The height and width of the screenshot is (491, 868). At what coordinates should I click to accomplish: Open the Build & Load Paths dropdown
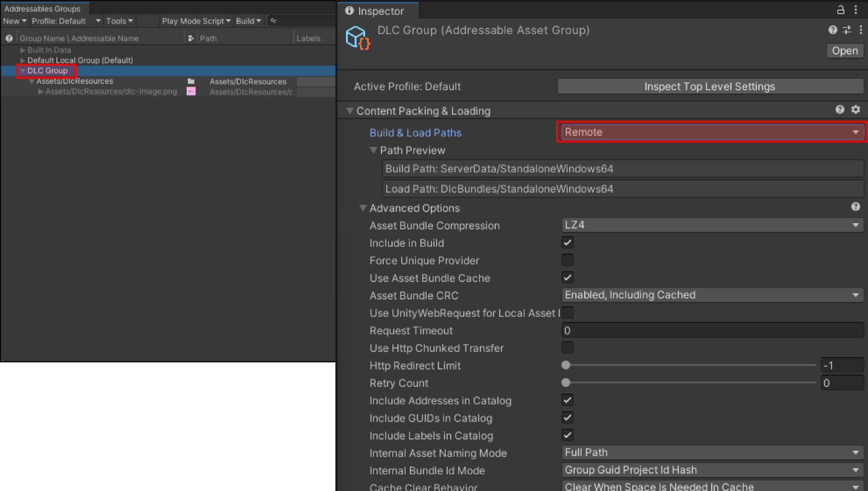(x=712, y=132)
